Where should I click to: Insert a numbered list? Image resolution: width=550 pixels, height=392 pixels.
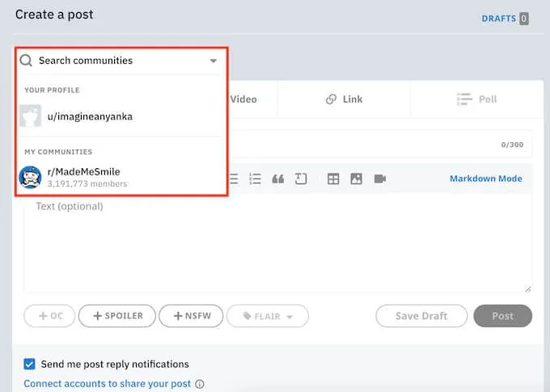[x=255, y=179]
